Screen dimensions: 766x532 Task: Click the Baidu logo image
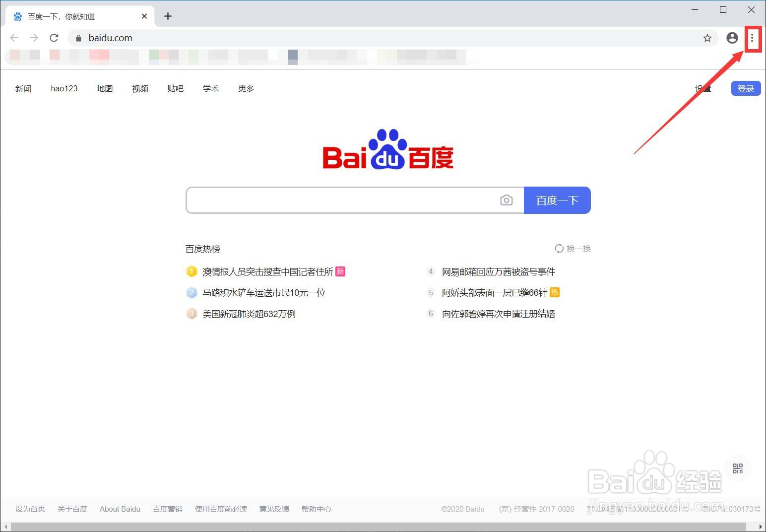pyautogui.click(x=388, y=149)
